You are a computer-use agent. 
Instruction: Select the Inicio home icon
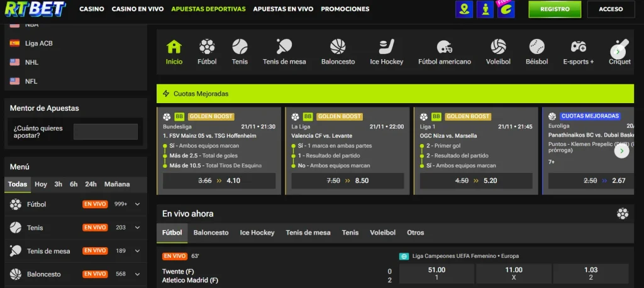[174, 47]
